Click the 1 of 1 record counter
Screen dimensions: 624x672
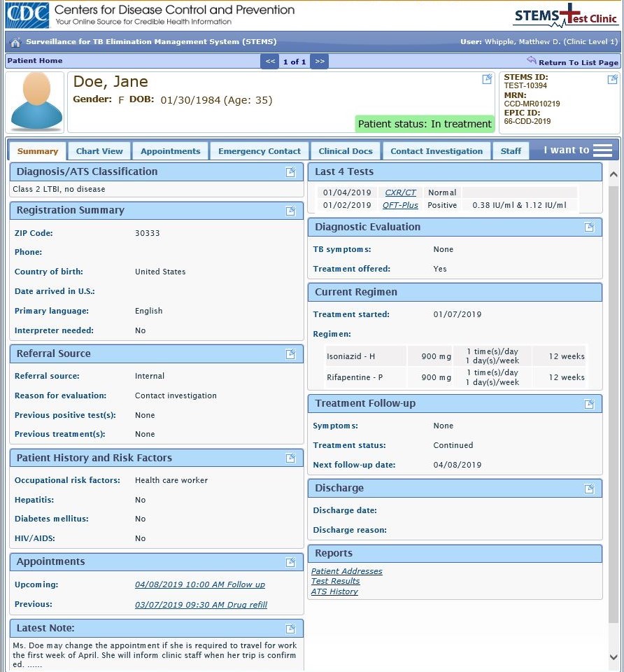tap(295, 62)
